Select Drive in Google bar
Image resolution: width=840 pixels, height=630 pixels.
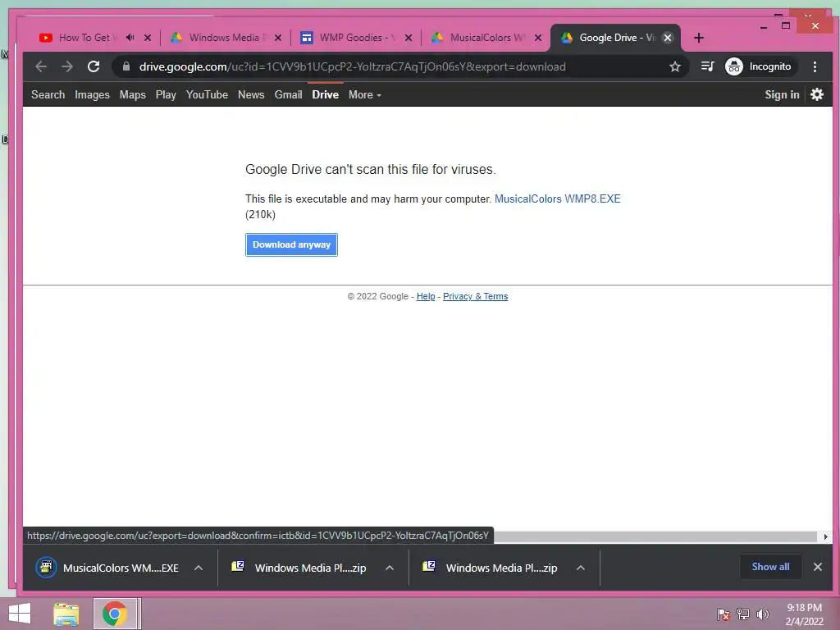pos(325,95)
